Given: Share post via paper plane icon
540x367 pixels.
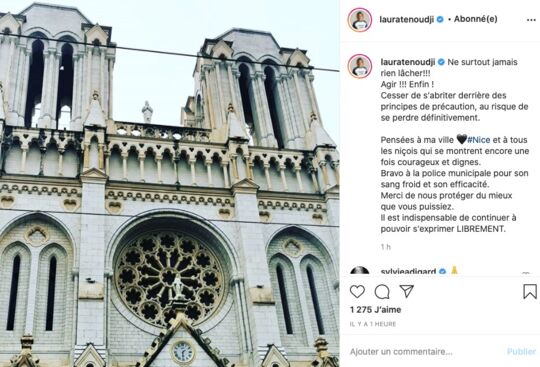Looking at the screenshot, I should [406, 291].
